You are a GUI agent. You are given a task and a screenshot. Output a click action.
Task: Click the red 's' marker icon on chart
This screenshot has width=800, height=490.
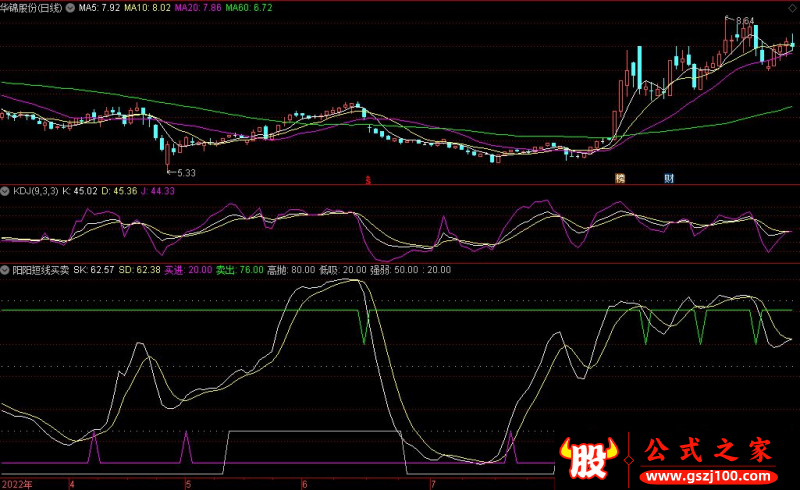(x=368, y=181)
